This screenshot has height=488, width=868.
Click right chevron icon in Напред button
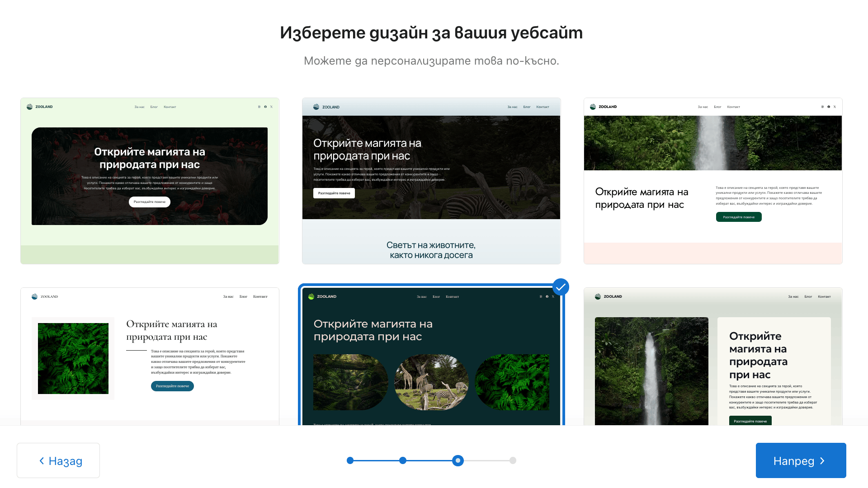822,460
